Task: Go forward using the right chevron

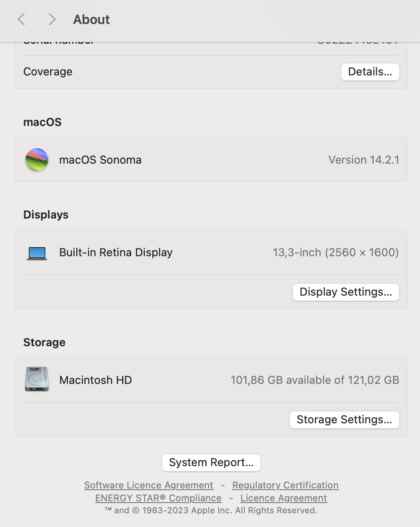Action: (x=52, y=19)
